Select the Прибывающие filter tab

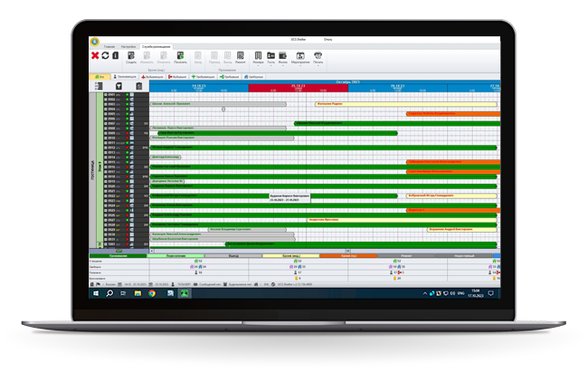[x=203, y=77]
